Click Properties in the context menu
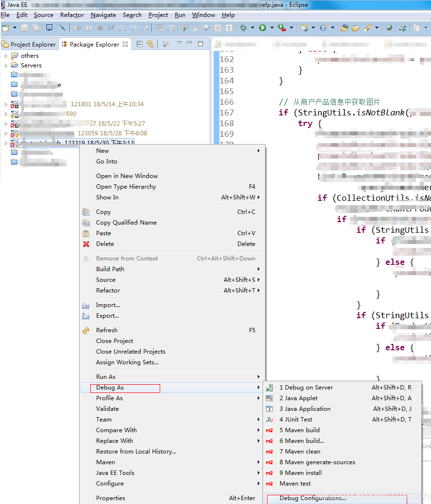Screen dimensions: 431x504 172,498
